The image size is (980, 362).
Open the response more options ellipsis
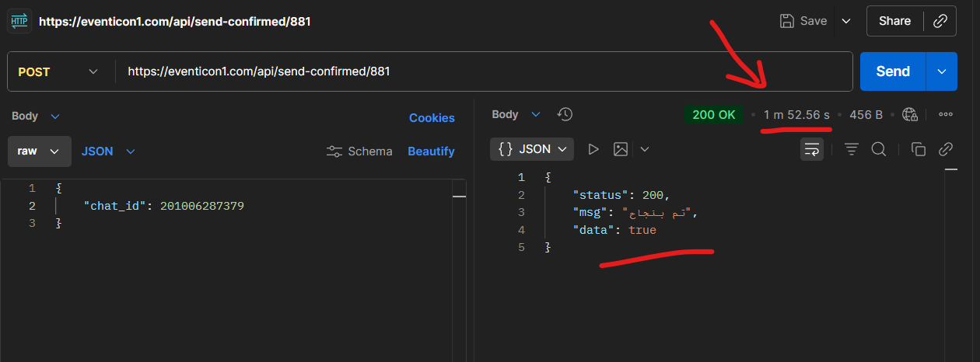click(x=946, y=115)
